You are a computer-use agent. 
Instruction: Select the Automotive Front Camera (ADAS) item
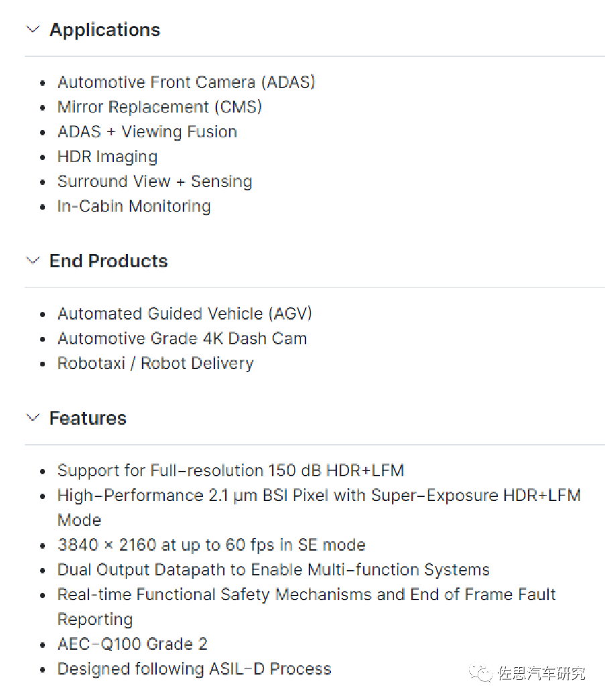coord(186,82)
